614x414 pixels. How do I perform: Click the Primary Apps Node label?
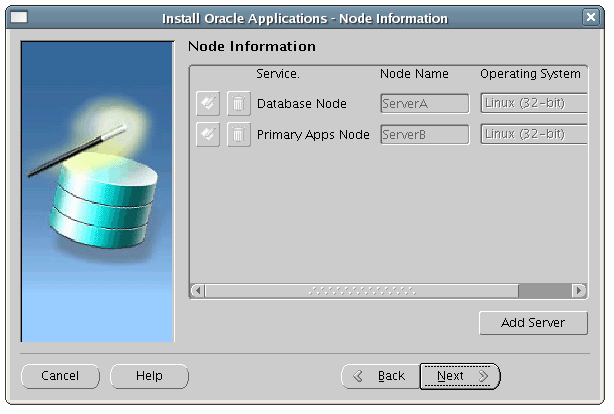pyautogui.click(x=313, y=135)
